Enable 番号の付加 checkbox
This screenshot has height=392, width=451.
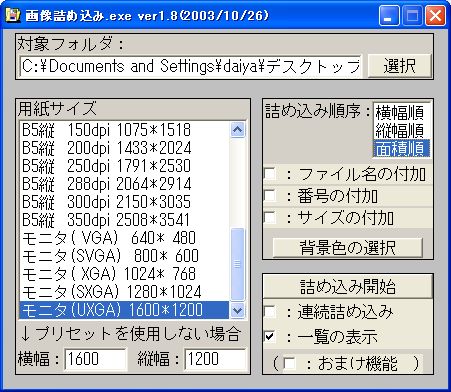click(x=269, y=195)
